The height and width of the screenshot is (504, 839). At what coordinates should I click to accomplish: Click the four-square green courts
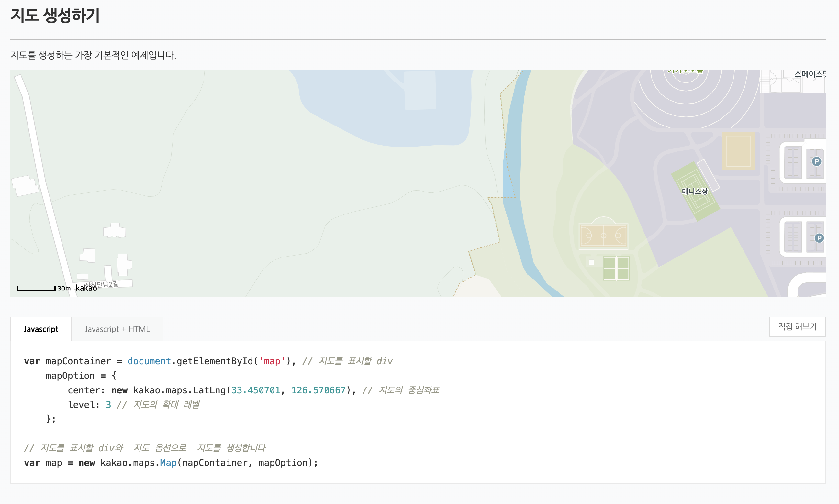[x=616, y=268]
